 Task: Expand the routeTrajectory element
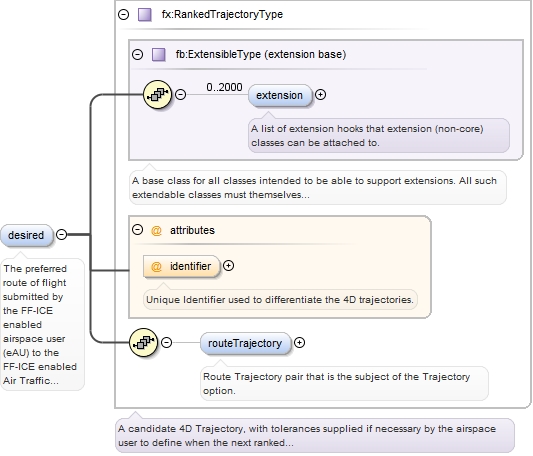pyautogui.click(x=299, y=342)
